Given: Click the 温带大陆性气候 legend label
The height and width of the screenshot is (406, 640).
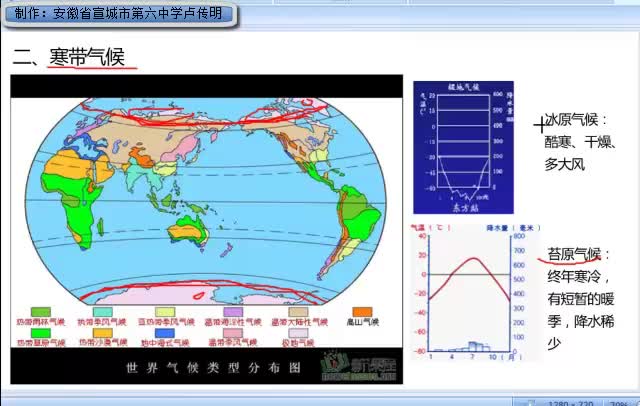Looking at the screenshot, I should tap(300, 322).
